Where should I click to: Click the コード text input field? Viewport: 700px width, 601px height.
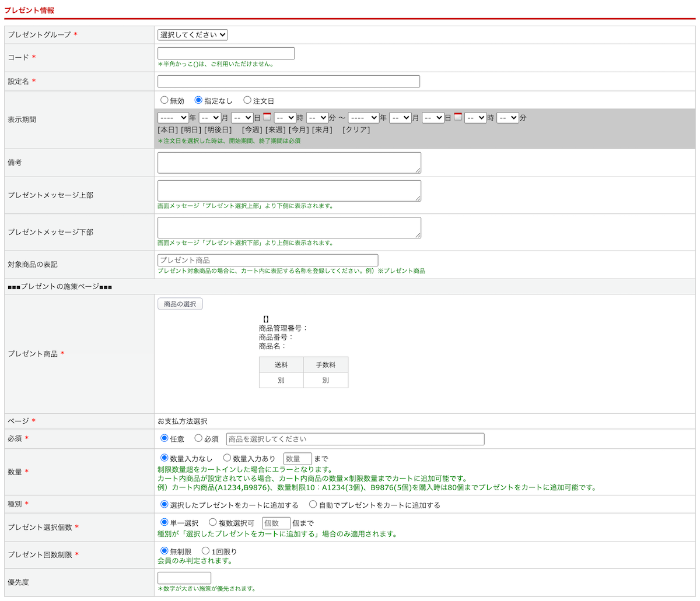click(226, 54)
